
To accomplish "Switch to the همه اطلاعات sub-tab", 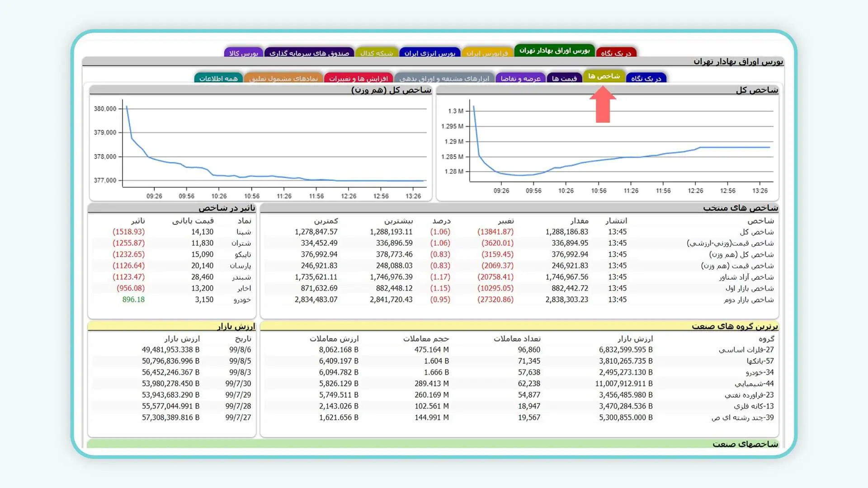I will click(218, 78).
